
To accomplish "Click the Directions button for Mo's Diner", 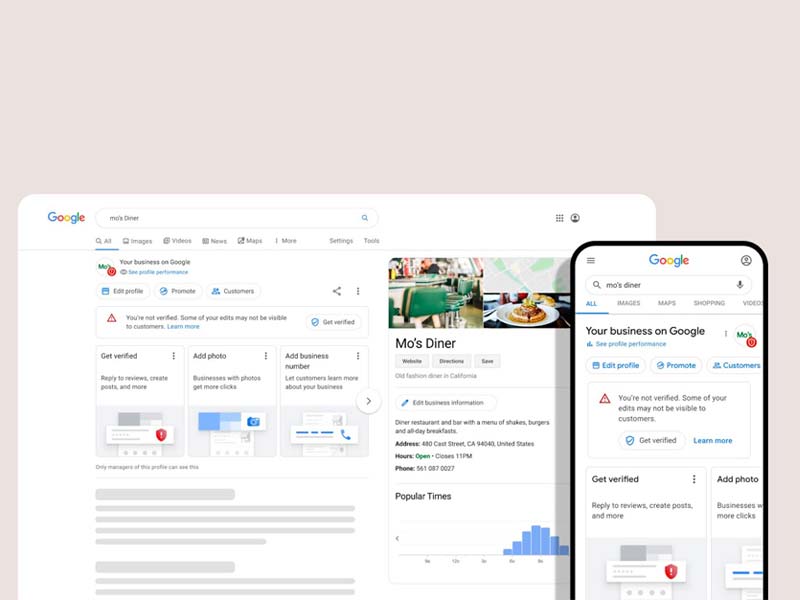I will tap(452, 361).
